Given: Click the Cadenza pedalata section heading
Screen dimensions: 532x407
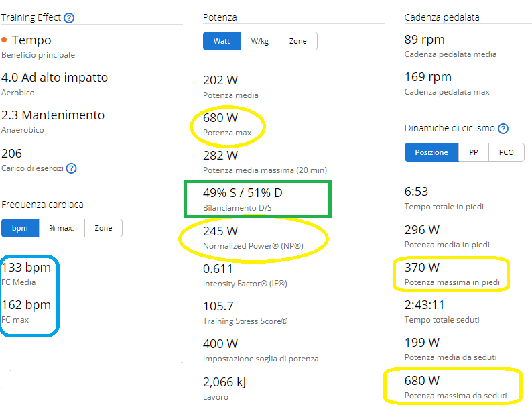Looking at the screenshot, I should click(442, 17).
